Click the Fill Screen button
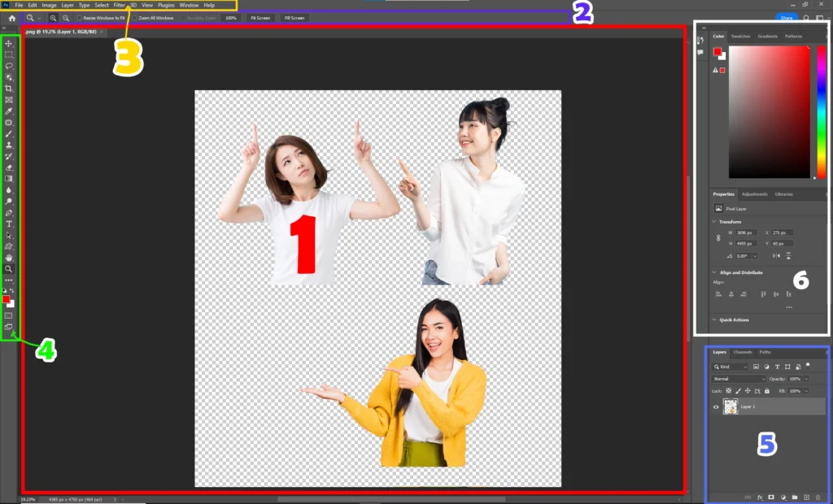 click(294, 18)
